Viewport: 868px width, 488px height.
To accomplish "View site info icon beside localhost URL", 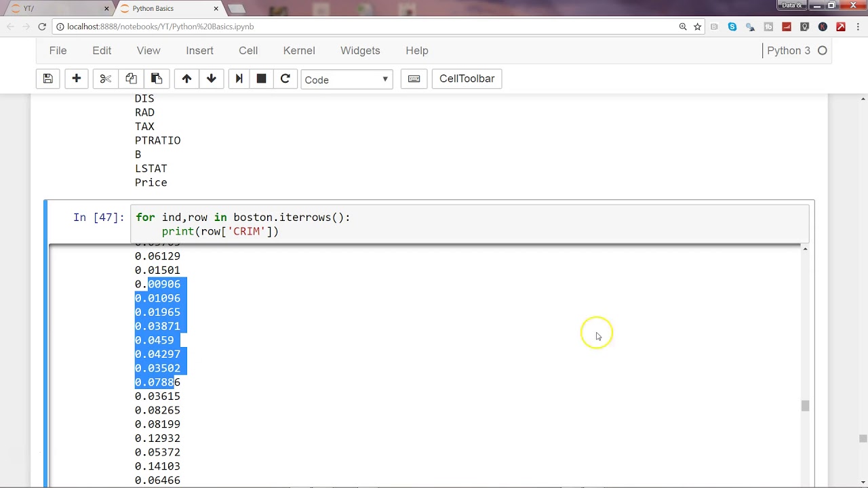I will (60, 26).
